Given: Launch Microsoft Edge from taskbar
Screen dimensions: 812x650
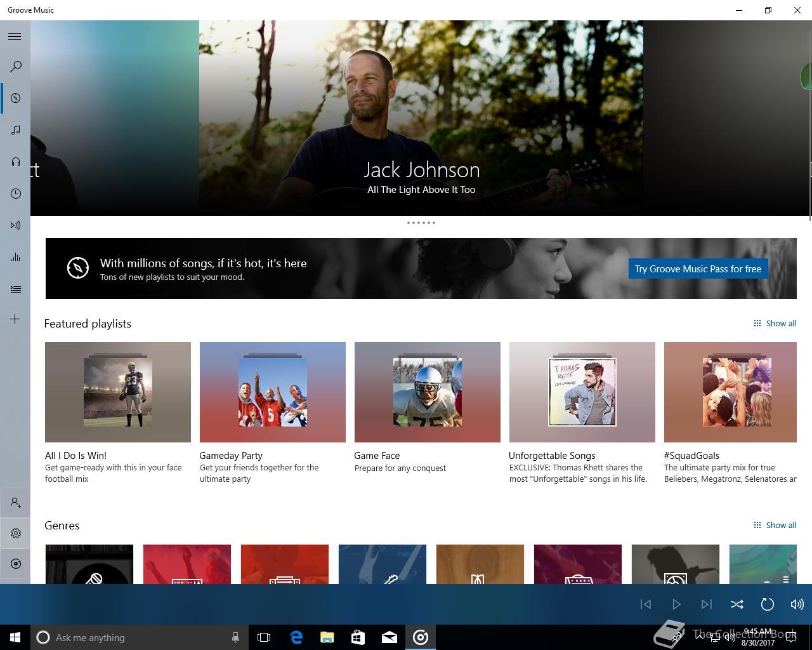Looking at the screenshot, I should click(x=296, y=637).
